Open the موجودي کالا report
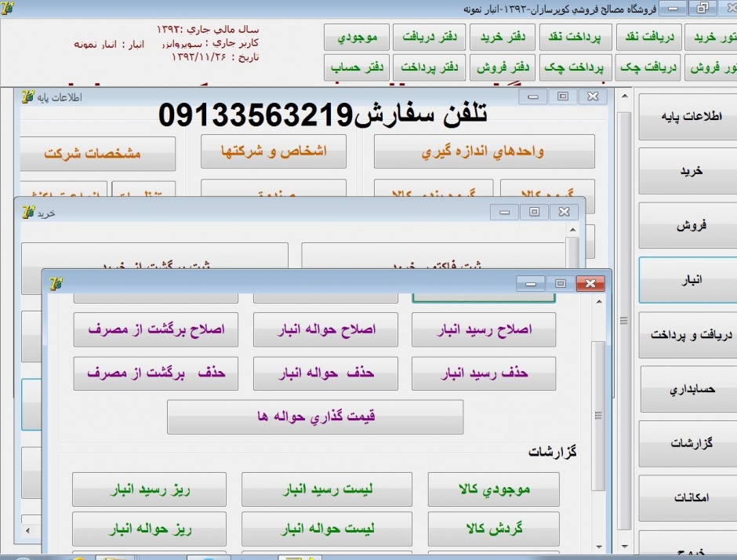The height and width of the screenshot is (560, 737). click(493, 489)
